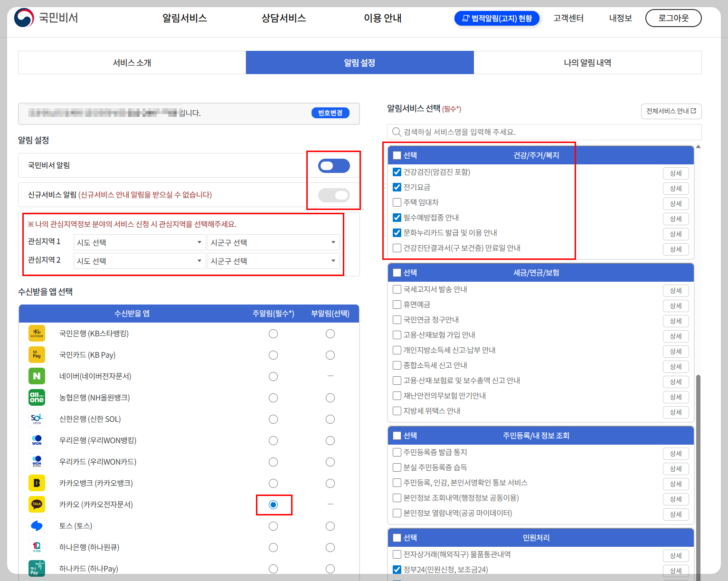Click the NH올원뱅크 app icon

[37, 397]
